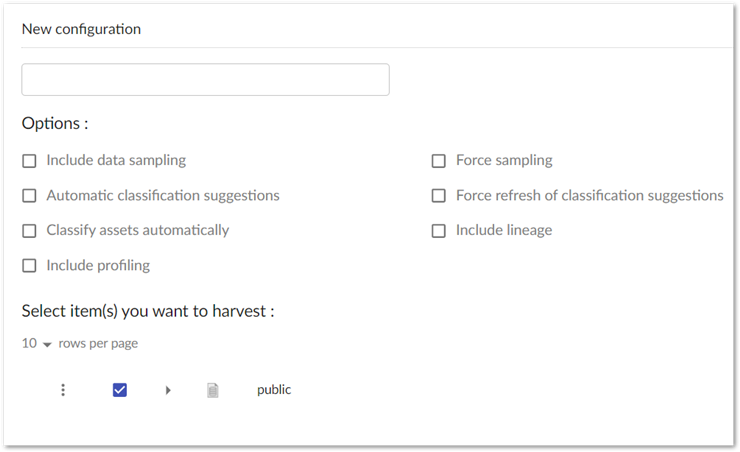Tick the Automatic classification suggestions checkbox
The width and height of the screenshot is (740, 452).
[x=29, y=196]
